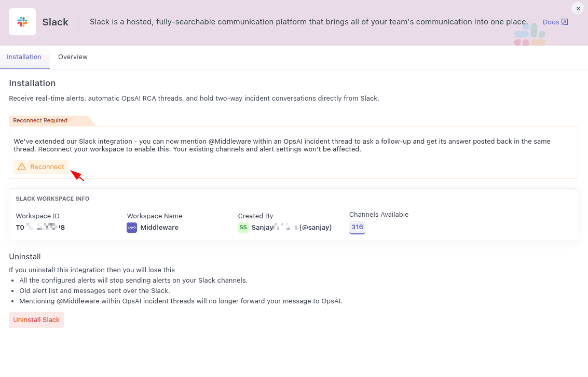
Task: Click the Reconnect button
Action: coord(41,167)
